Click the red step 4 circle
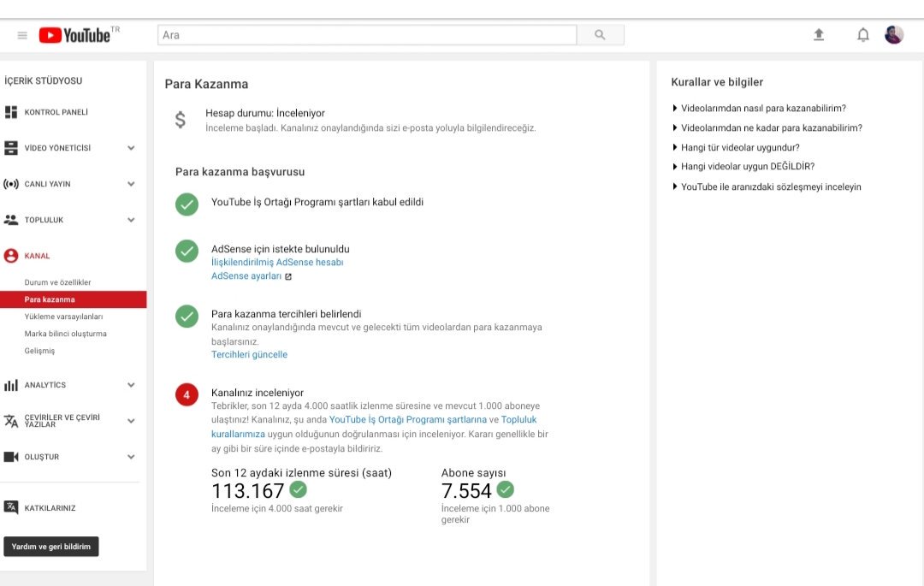The width and height of the screenshot is (924, 586). coord(187,394)
